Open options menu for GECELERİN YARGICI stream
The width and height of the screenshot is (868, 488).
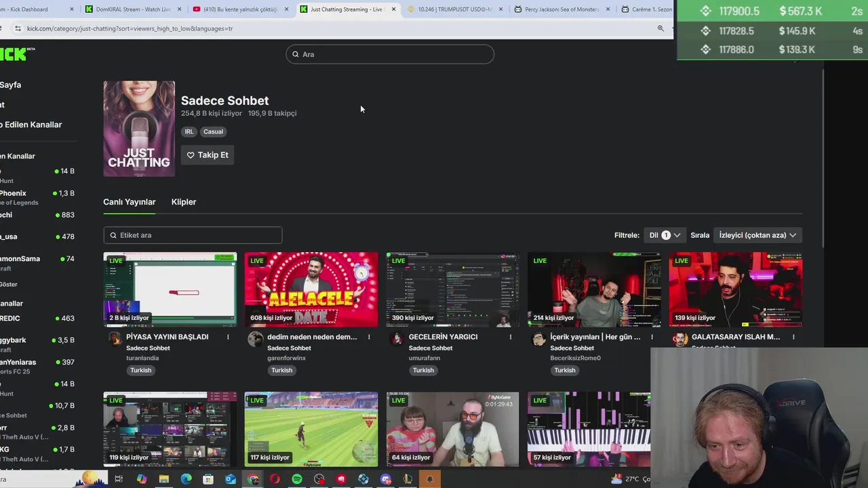tap(511, 337)
